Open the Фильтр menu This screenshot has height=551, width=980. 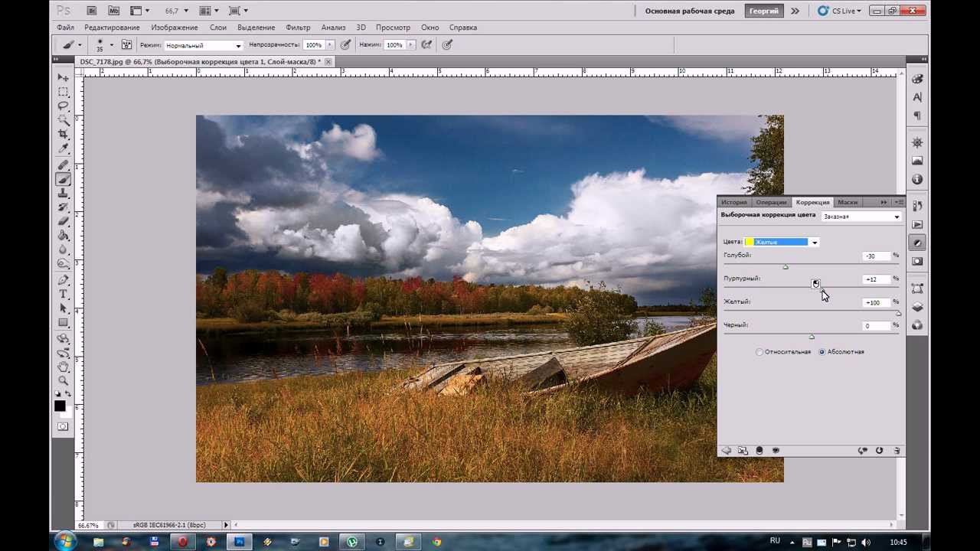(x=297, y=28)
